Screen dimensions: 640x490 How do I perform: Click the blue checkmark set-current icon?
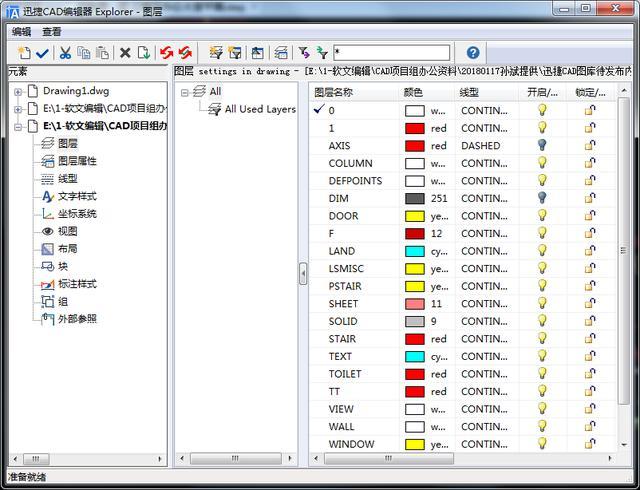[42, 53]
